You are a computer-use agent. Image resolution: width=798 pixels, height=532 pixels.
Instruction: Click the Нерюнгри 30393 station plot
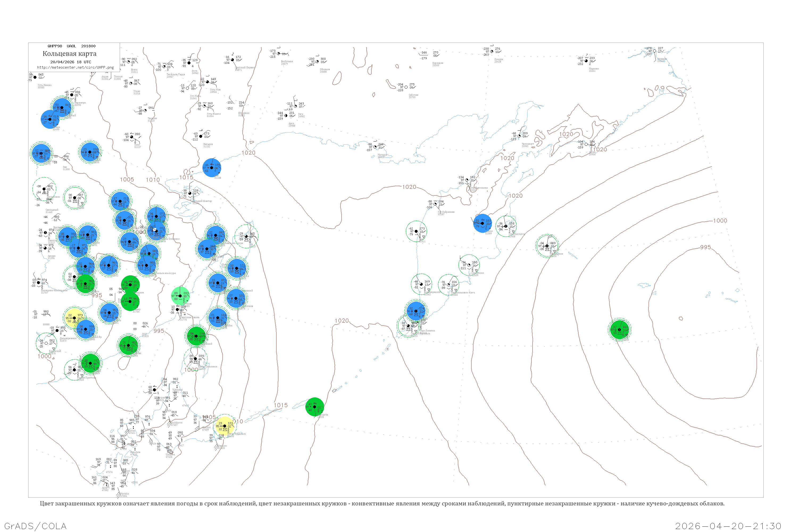[72, 95]
